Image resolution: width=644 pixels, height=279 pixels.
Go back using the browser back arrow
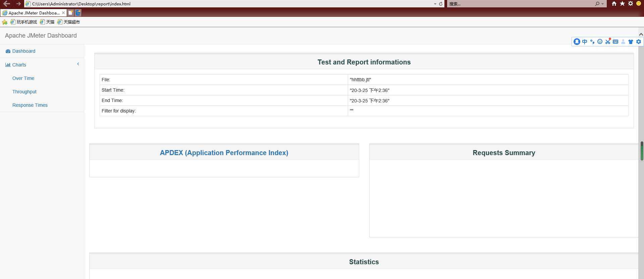click(6, 4)
